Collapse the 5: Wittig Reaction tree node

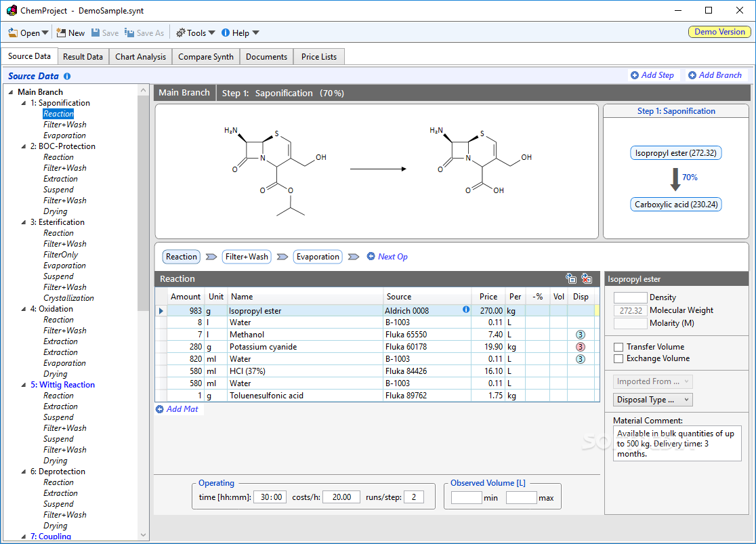click(x=24, y=385)
